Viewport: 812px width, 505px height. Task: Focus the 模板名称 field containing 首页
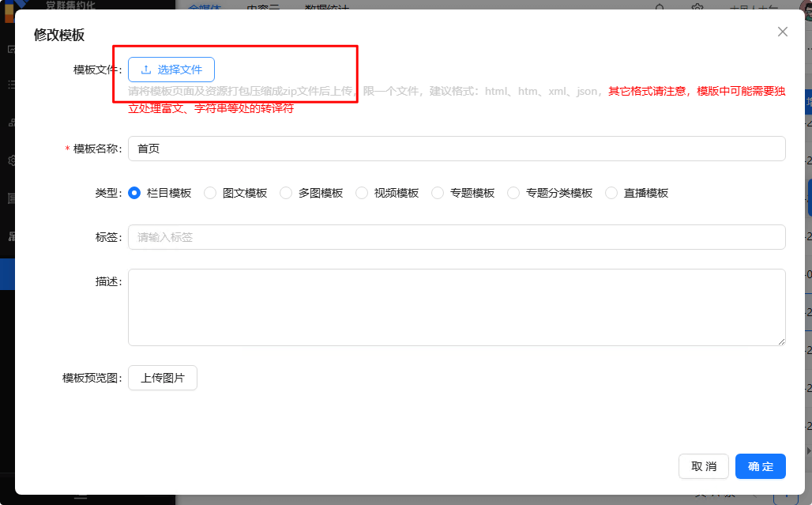tap(457, 149)
